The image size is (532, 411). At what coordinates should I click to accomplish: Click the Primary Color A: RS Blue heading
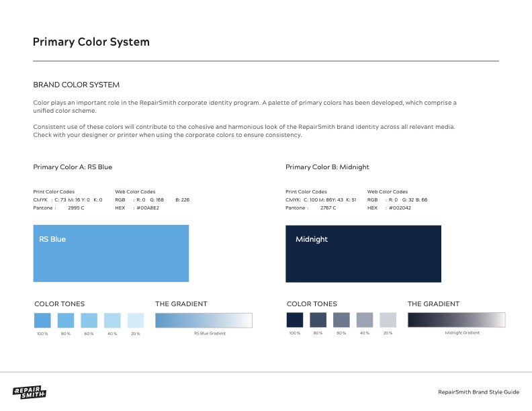pyautogui.click(x=73, y=167)
